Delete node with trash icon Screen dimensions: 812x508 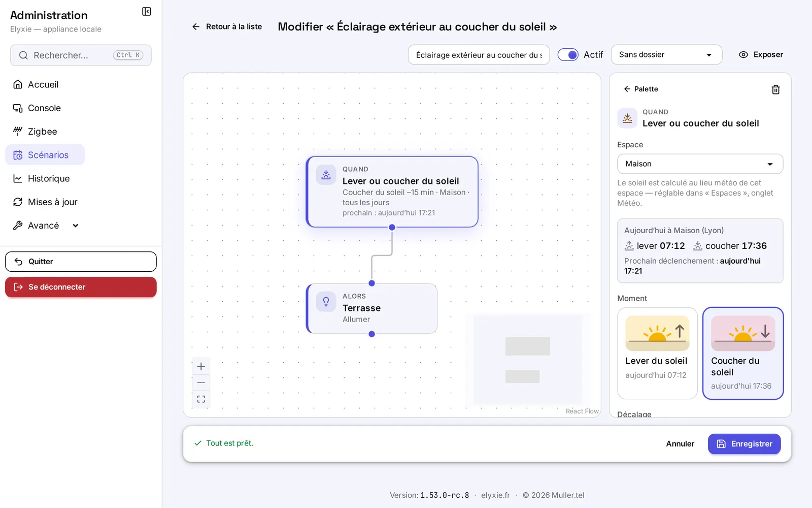point(775,89)
